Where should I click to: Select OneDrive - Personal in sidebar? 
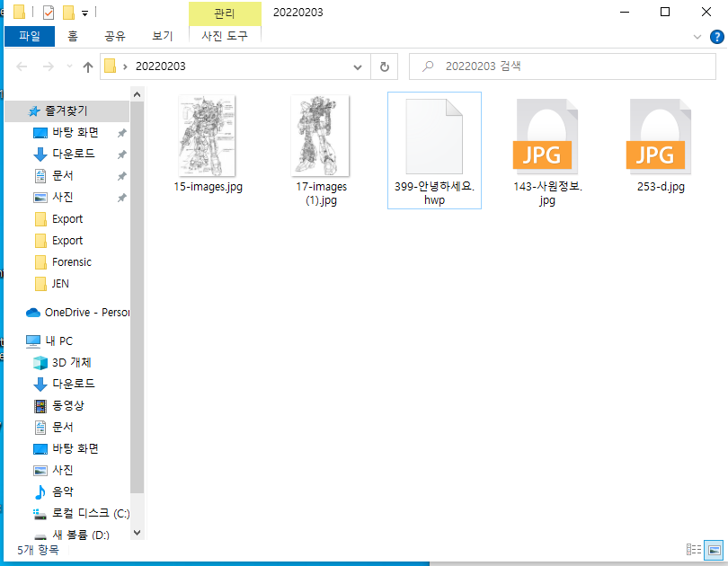(x=77, y=313)
